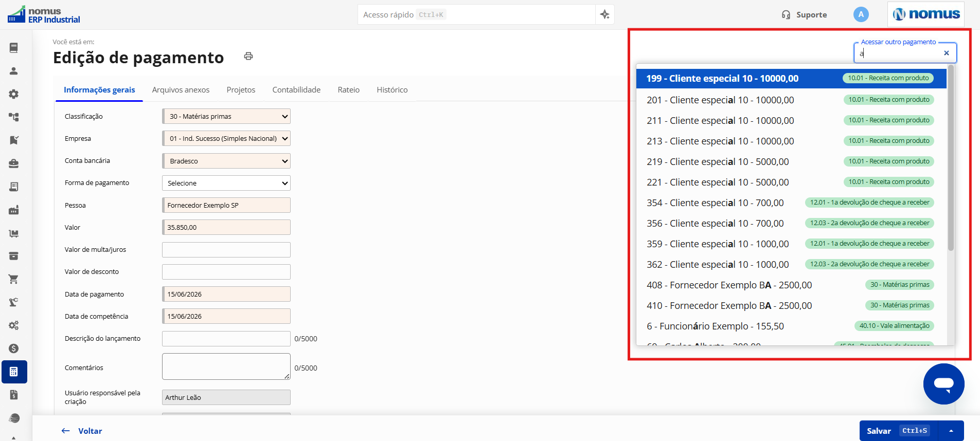Click the Salvar button

click(898, 431)
